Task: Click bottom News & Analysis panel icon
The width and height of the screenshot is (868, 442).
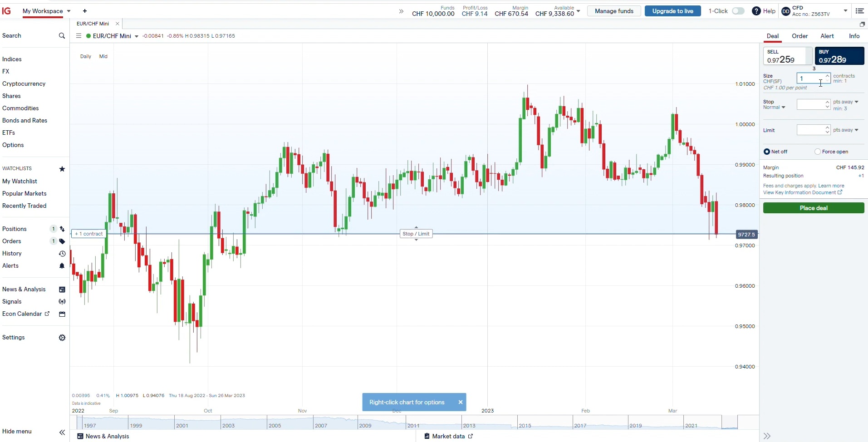Action: point(80,436)
